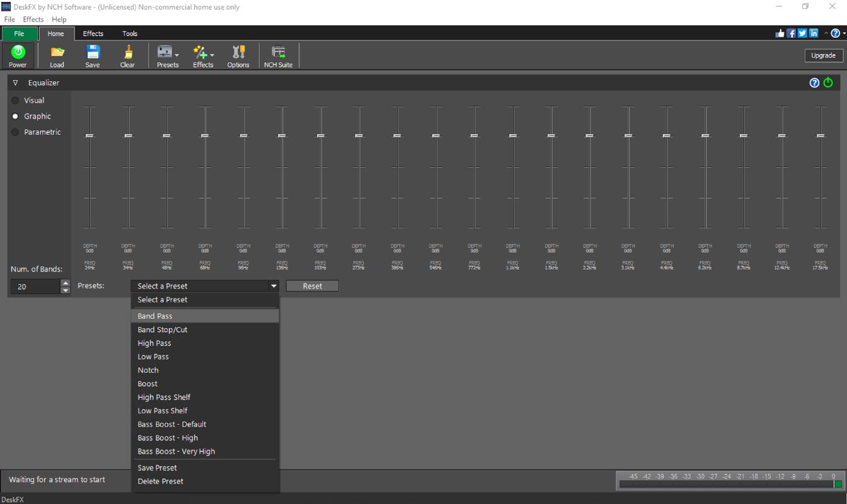Open the Effects toolbar icon
Screen dimensions: 847x504
(201, 55)
